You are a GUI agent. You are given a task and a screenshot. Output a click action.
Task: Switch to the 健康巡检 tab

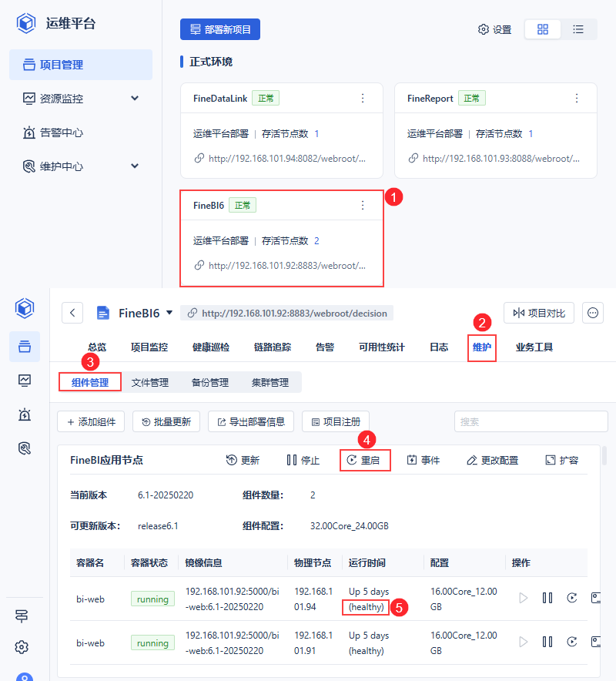pyautogui.click(x=211, y=347)
